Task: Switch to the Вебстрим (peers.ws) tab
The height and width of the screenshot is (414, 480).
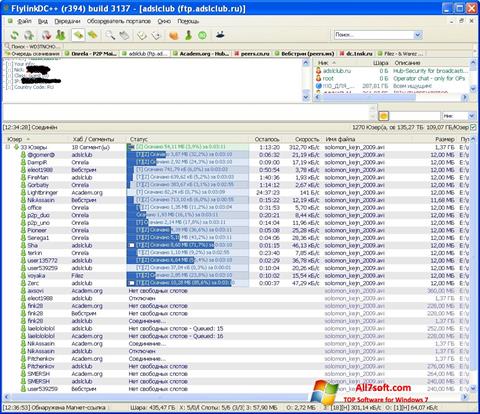Action: point(304,53)
